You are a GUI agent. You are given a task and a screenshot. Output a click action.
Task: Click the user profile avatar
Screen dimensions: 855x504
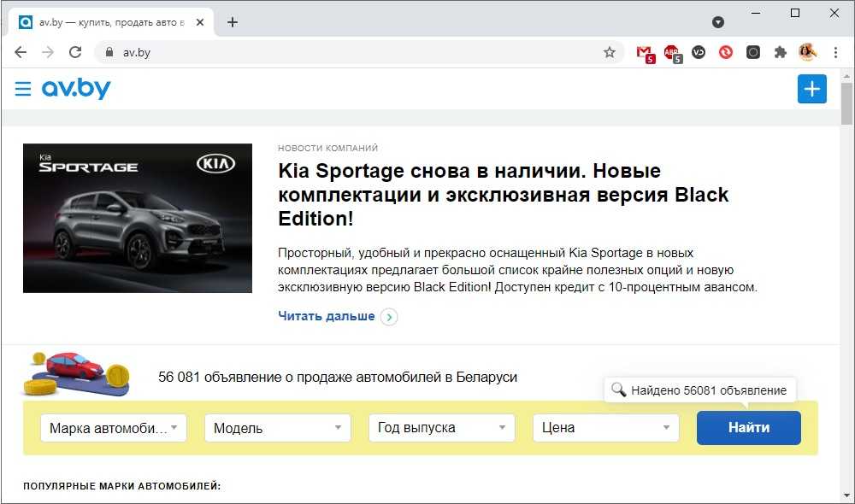point(807,52)
